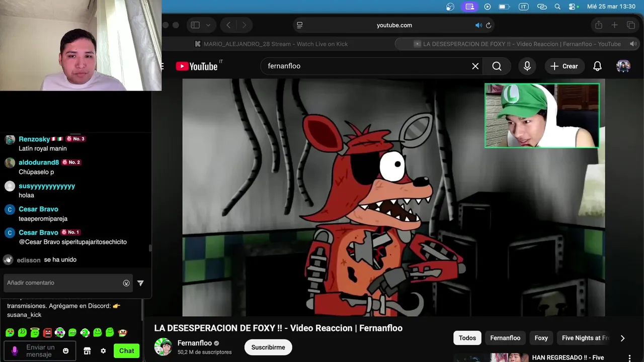Go back with Safari back arrow
Screen dimensions: 644x362
pyautogui.click(x=228, y=25)
